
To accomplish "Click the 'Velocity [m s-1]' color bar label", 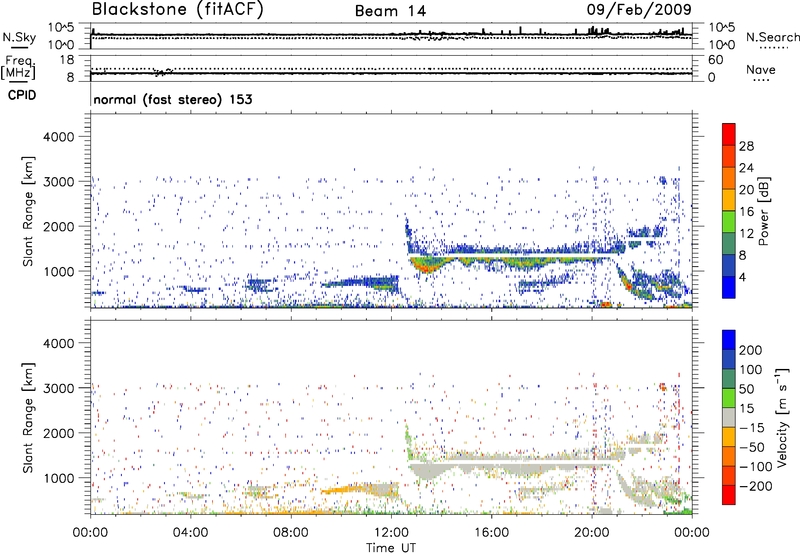I will click(x=783, y=417).
